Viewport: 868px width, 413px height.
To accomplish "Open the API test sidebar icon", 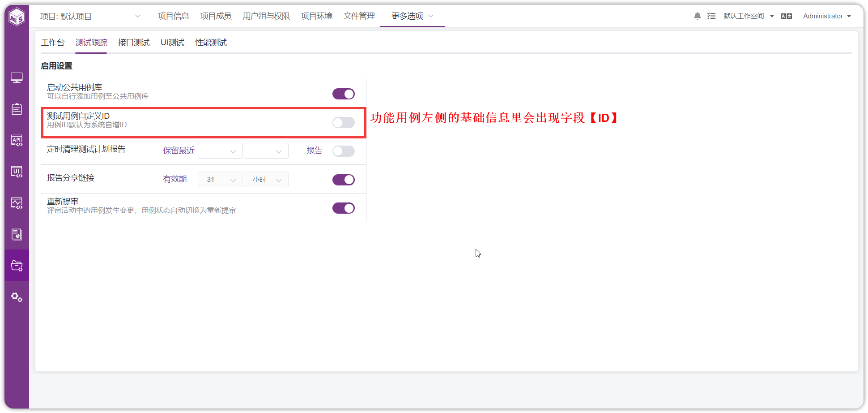I will point(17,141).
